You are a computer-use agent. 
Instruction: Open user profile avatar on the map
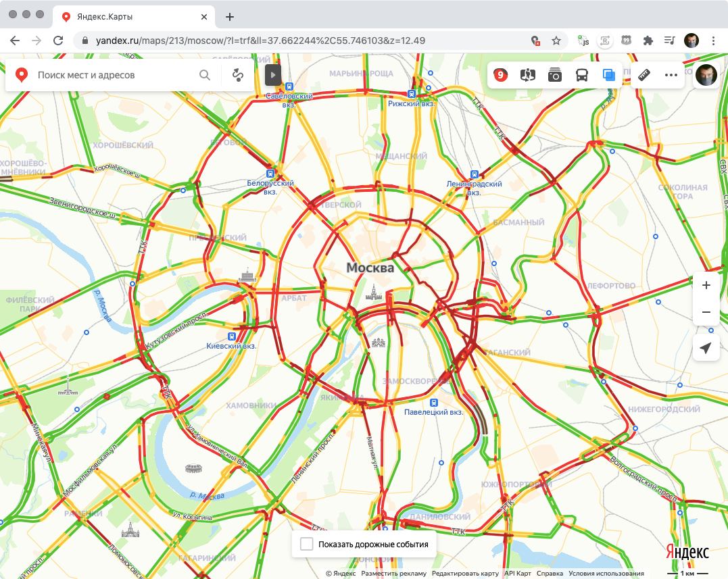pos(706,75)
